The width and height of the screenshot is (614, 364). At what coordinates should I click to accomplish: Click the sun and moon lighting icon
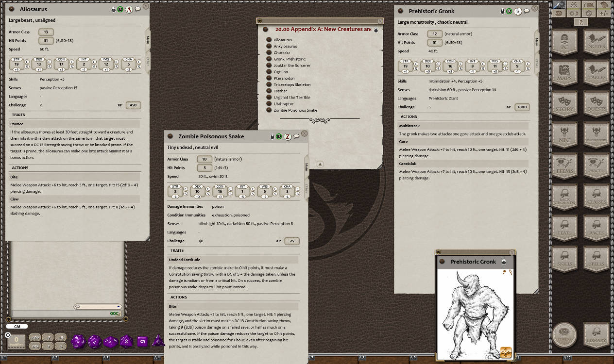click(574, 13)
